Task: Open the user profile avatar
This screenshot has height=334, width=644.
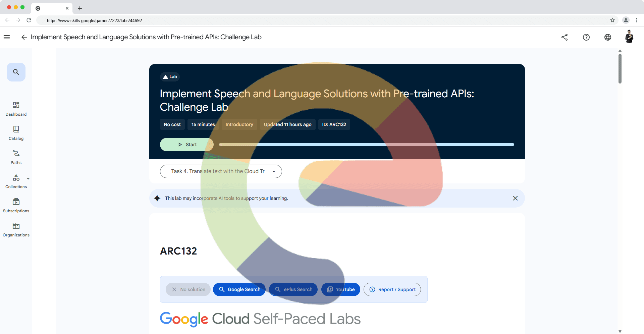Action: [629, 37]
